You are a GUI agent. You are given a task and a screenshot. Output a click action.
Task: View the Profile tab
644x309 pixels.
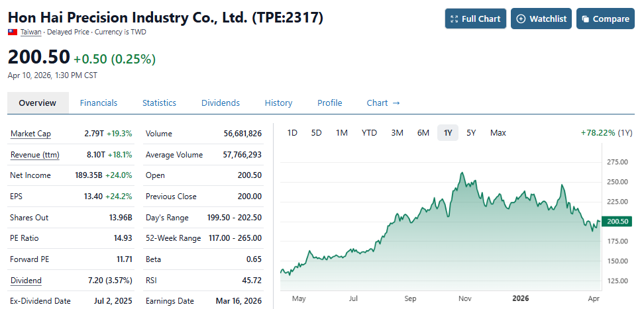(x=329, y=103)
